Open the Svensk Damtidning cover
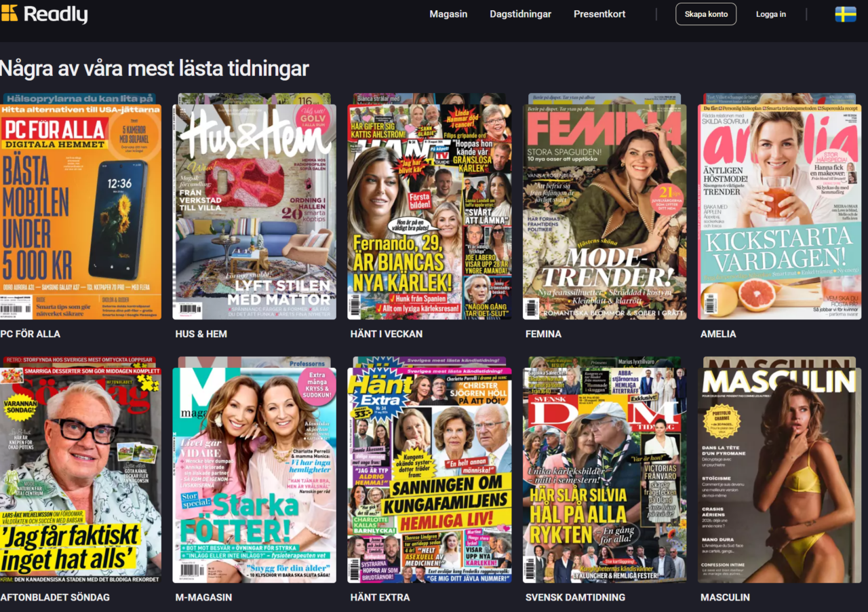868x612 pixels. tap(604, 475)
